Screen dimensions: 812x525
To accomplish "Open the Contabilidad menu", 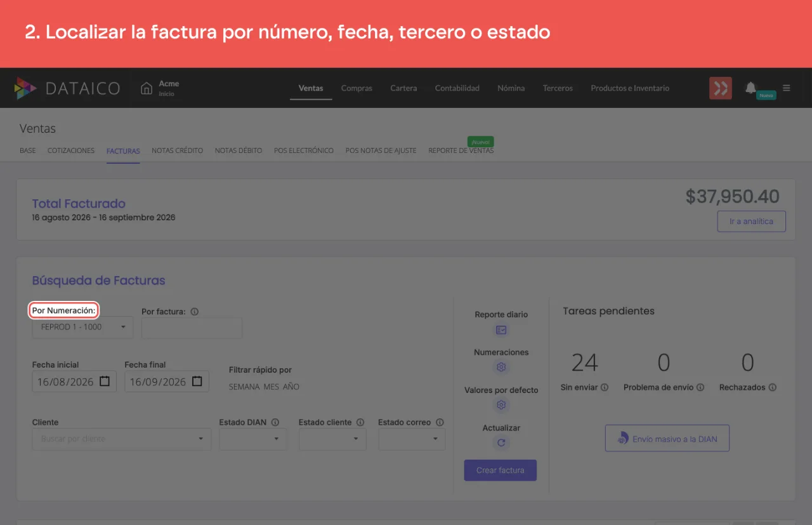I will (457, 88).
